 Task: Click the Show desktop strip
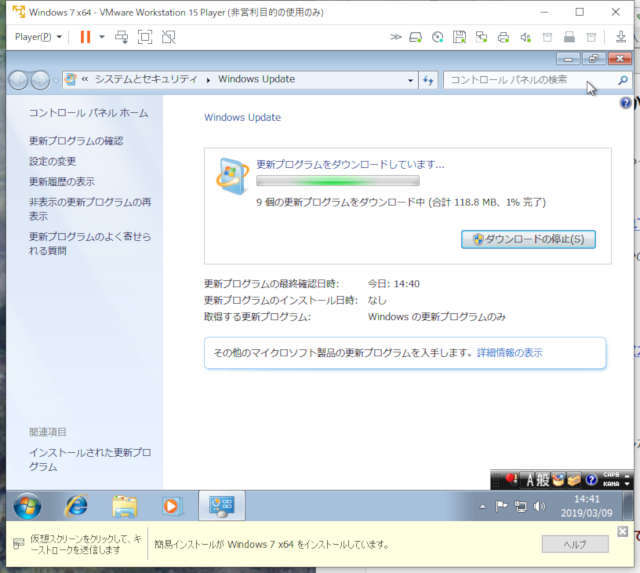(629, 506)
